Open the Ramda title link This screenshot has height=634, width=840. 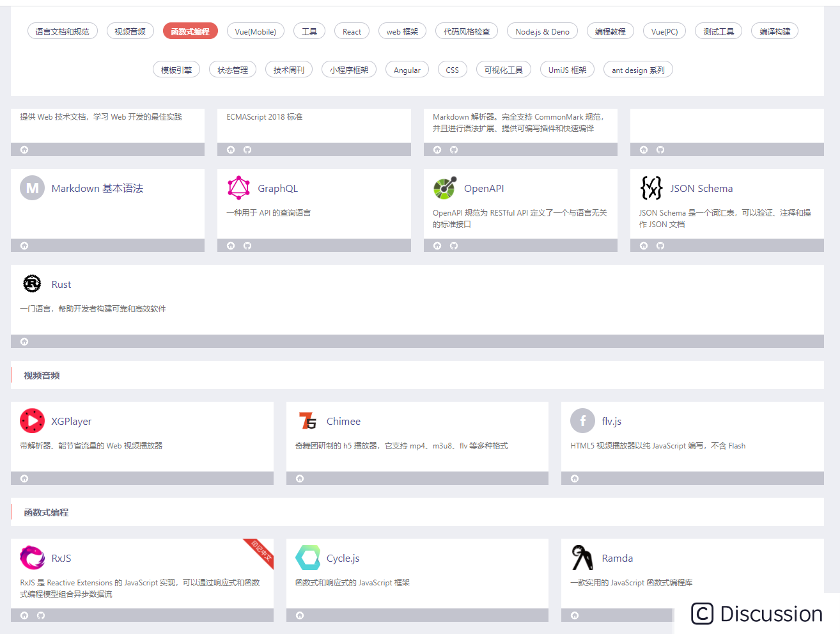point(618,558)
